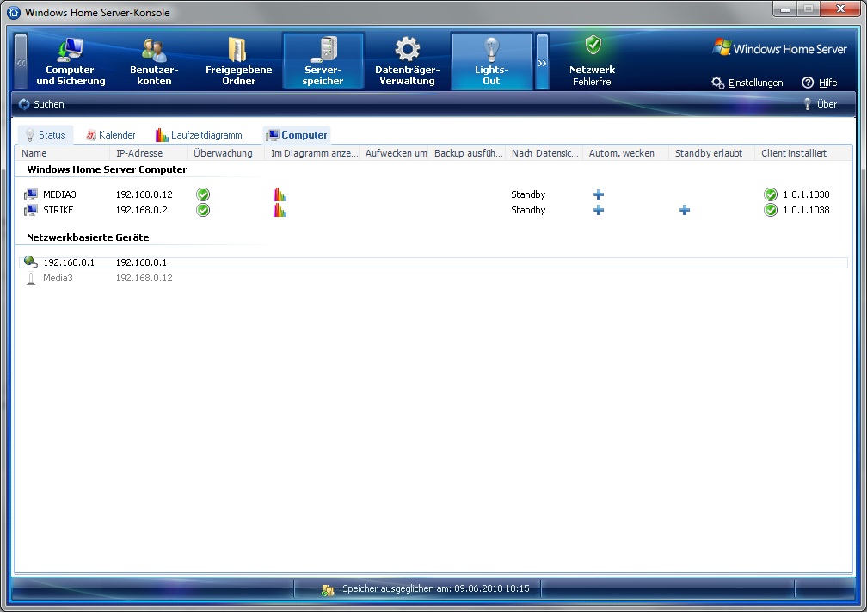Select the 192.168.0.1 network device row
The width and height of the screenshot is (867, 616).
click(434, 262)
